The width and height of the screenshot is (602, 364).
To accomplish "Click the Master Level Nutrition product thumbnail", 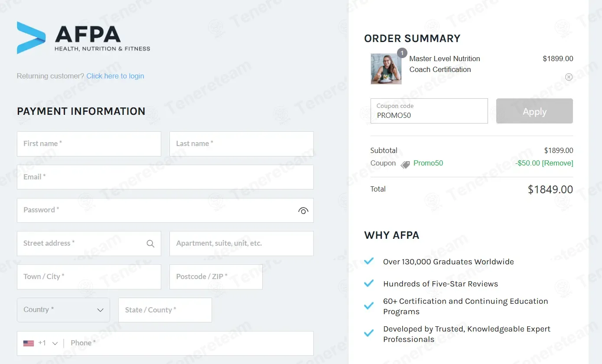I will point(386,69).
